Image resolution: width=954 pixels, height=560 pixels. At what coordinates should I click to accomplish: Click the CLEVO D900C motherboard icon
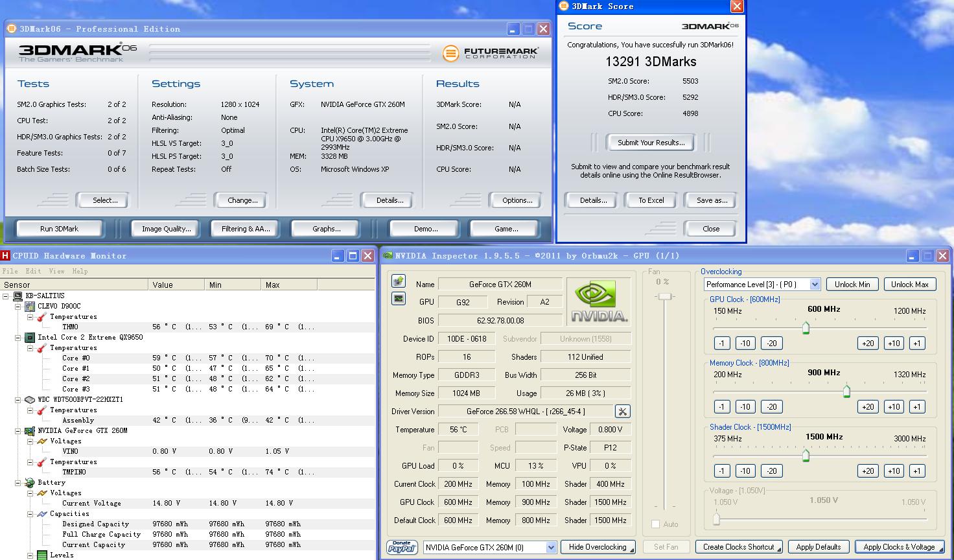pyautogui.click(x=30, y=306)
